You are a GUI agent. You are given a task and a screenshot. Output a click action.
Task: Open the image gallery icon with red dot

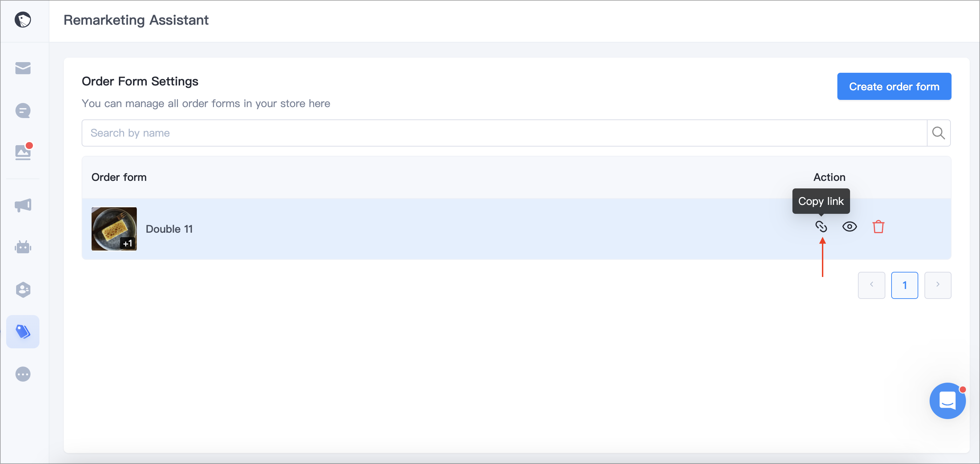[23, 152]
